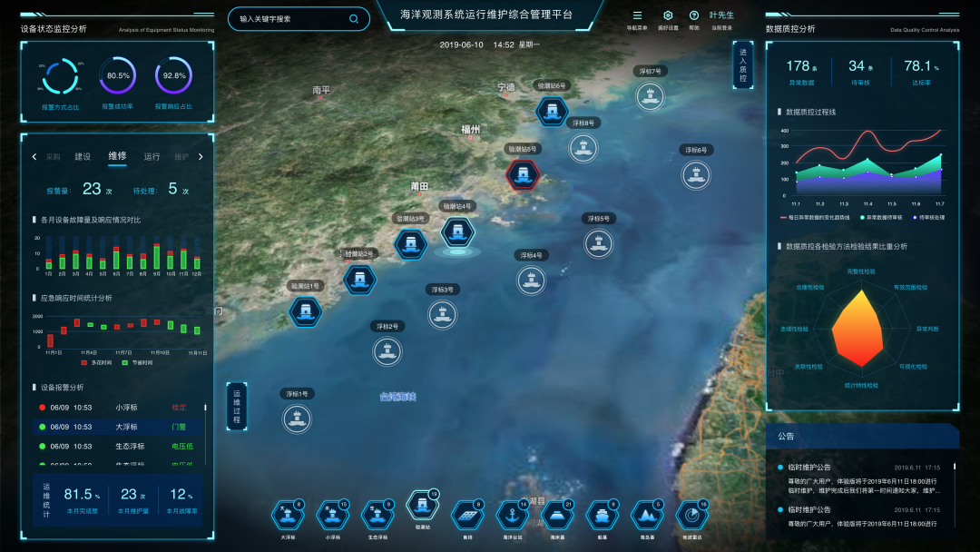Select the 大浮标 category icon
The width and height of the screenshot is (980, 552).
pyautogui.click(x=288, y=515)
